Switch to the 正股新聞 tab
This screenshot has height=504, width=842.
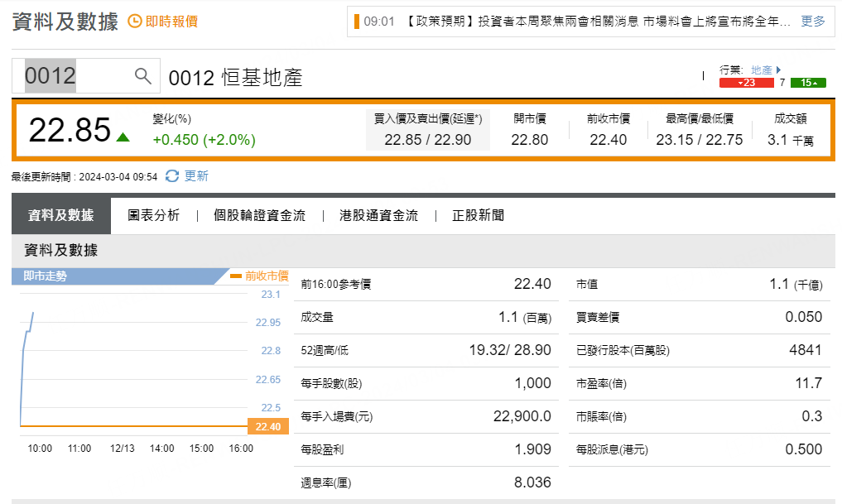coord(478,215)
